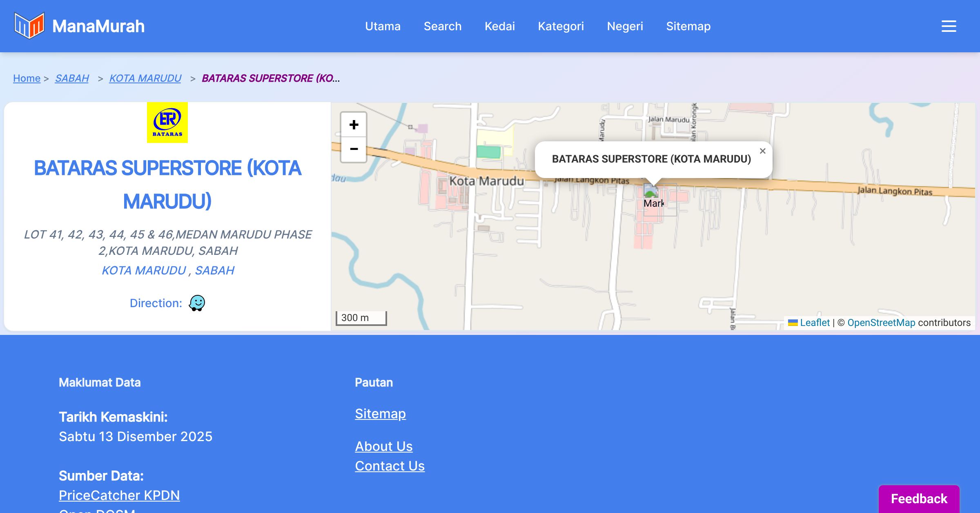Open PriceCatcher KPDN source link
The image size is (980, 513).
pos(119,495)
